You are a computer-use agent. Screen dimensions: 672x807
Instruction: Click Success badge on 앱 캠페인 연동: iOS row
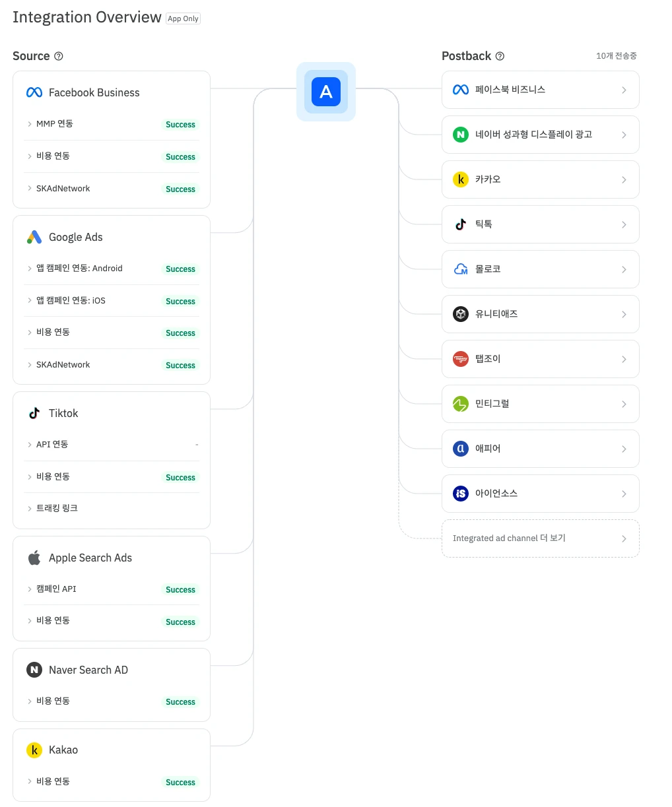pos(180,302)
